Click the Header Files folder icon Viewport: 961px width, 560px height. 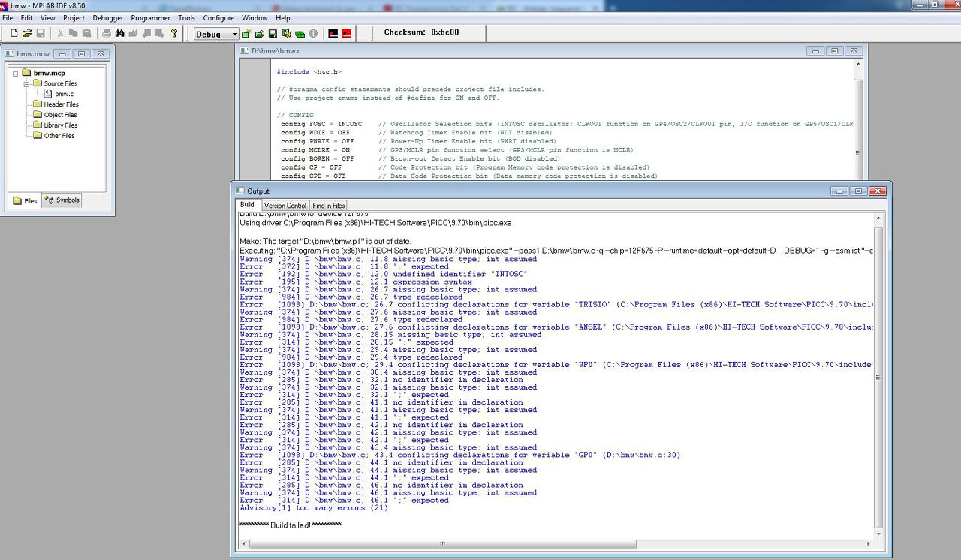(38, 104)
